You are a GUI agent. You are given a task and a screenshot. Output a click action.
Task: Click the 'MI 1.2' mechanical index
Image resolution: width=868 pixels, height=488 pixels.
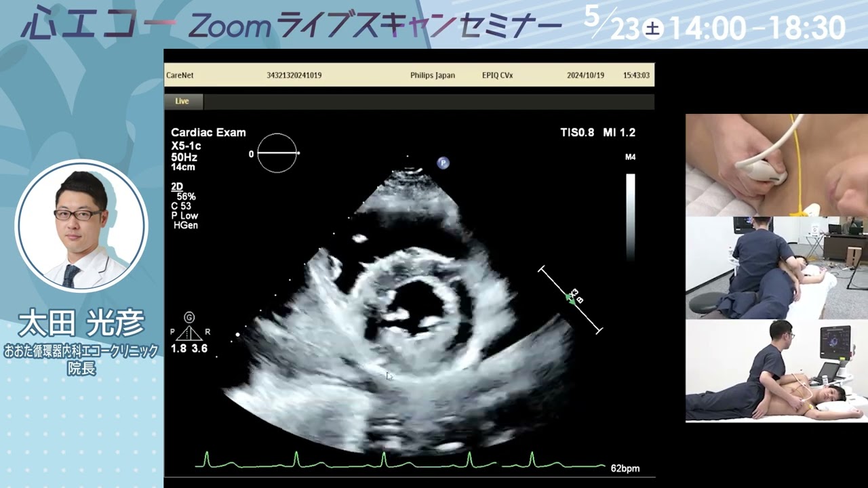click(619, 133)
